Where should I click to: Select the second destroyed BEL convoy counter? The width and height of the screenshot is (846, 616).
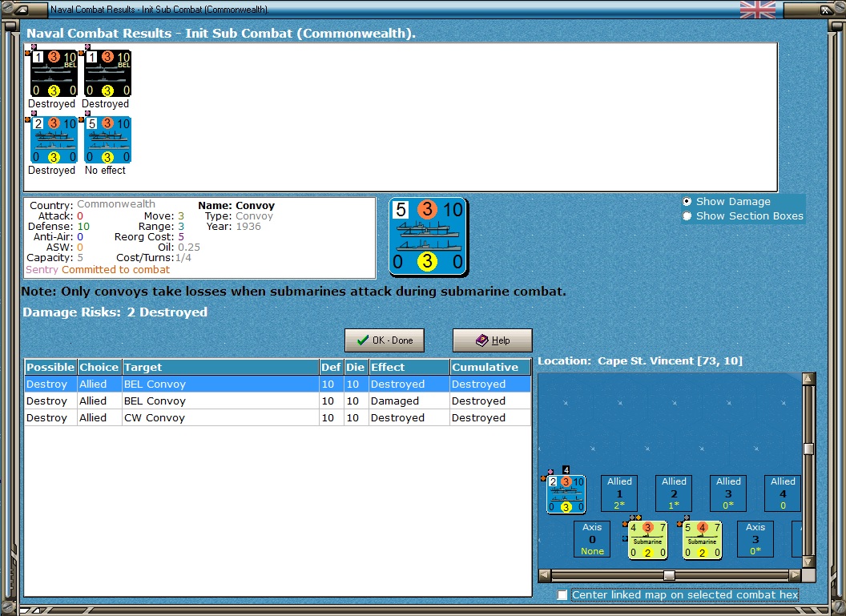coord(108,74)
